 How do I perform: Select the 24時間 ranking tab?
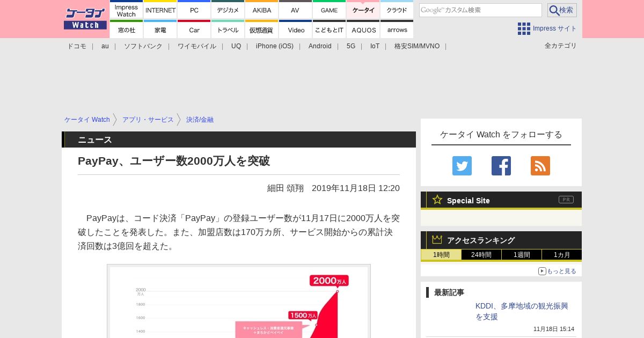coord(481,255)
